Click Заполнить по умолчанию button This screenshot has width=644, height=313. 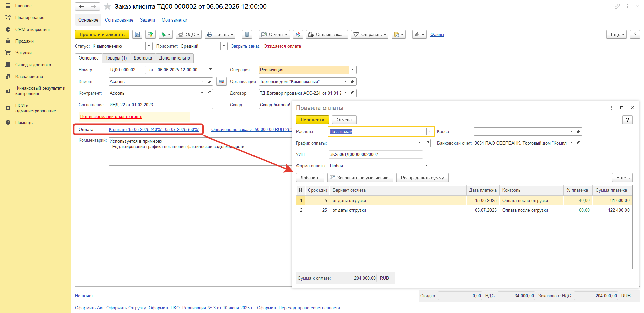pos(360,178)
